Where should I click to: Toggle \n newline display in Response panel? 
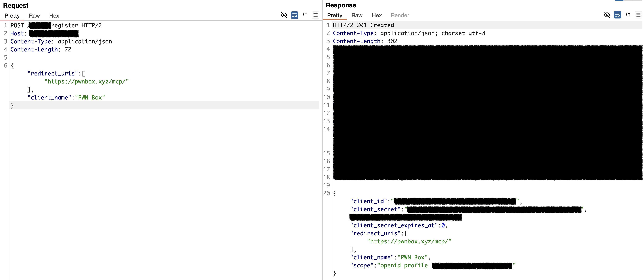(628, 15)
